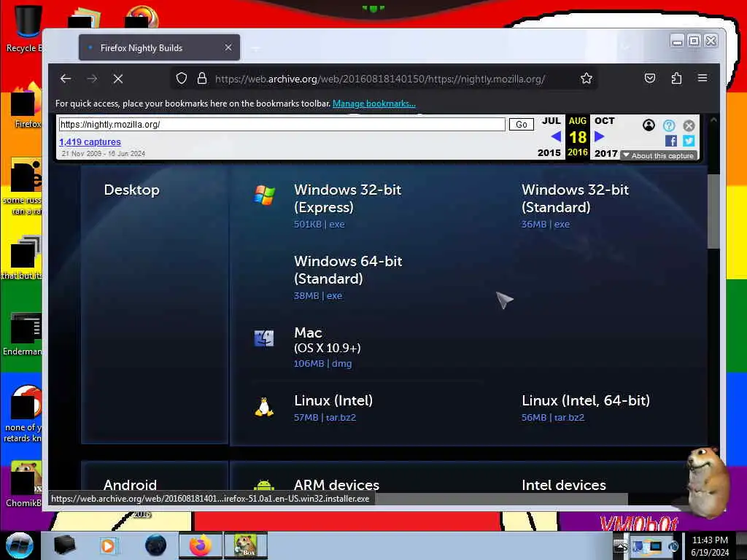
Task: Open the Wayback user account icon
Action: point(649,125)
